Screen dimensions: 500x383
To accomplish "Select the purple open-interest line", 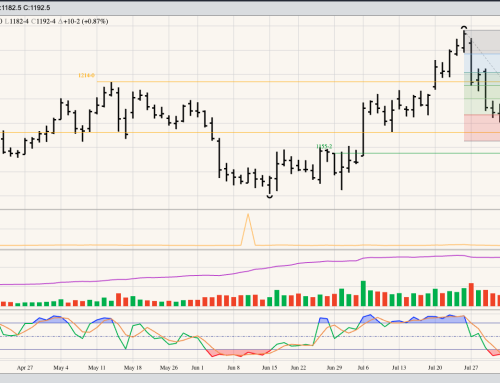I will [x=250, y=271].
